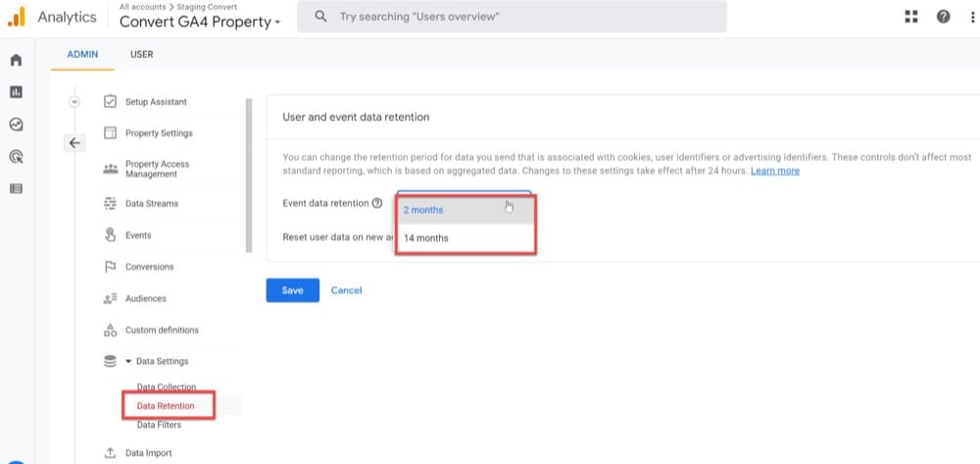Switch to the USER tab
This screenshot has width=980, height=464.
pyautogui.click(x=142, y=54)
